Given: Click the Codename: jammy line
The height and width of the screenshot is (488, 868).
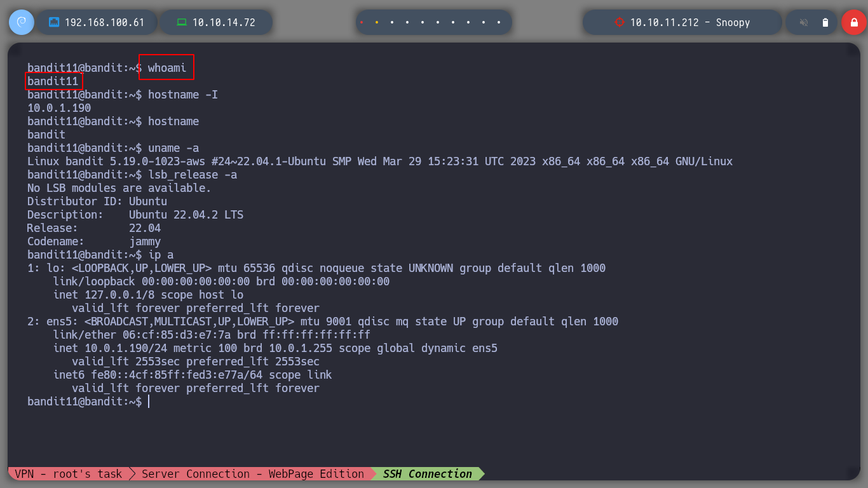Looking at the screenshot, I should (x=94, y=241).
